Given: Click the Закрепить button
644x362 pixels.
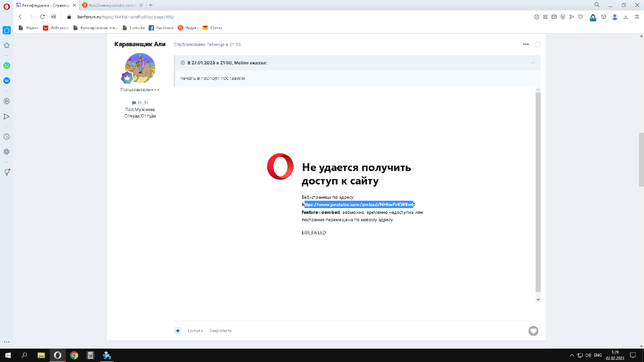Looking at the screenshot, I should [221, 331].
